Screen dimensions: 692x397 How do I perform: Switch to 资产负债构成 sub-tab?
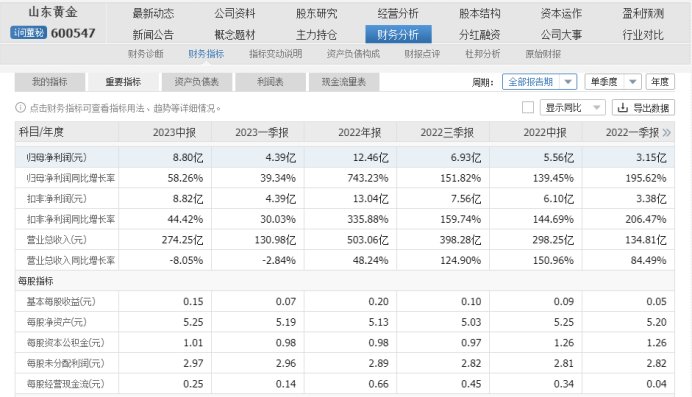353,54
